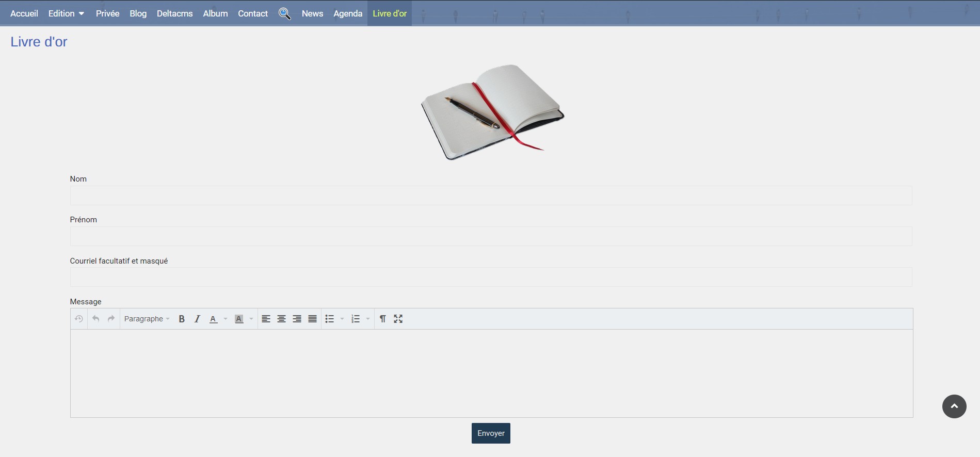Submit the form with Envoyer
The width and height of the screenshot is (980, 457).
(x=490, y=433)
